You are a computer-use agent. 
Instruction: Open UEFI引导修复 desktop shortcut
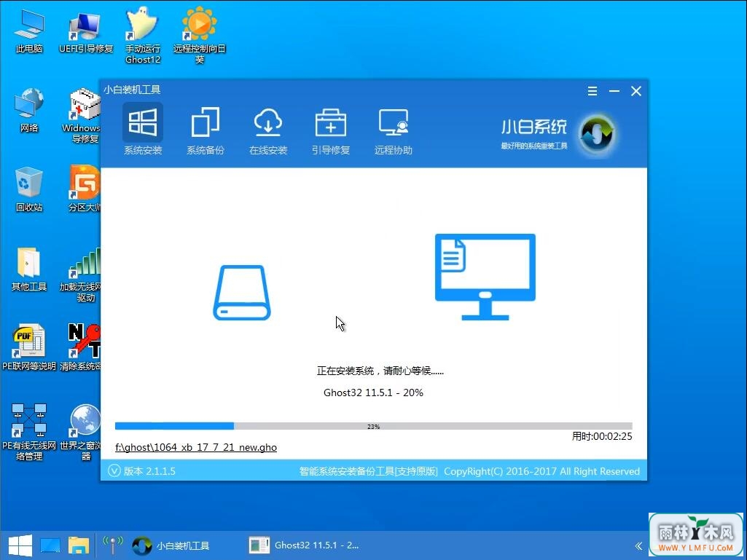(x=86, y=31)
